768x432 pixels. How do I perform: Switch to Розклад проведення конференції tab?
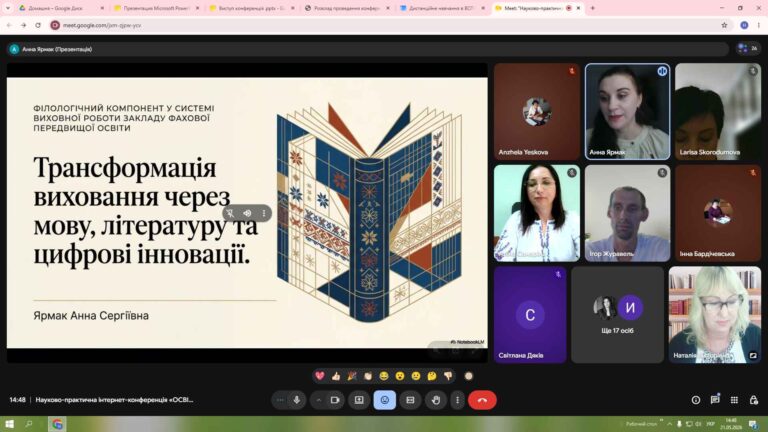[x=347, y=8]
